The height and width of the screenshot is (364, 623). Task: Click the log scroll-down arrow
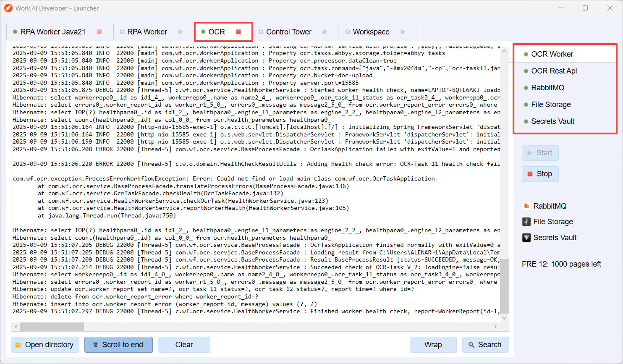click(505, 318)
